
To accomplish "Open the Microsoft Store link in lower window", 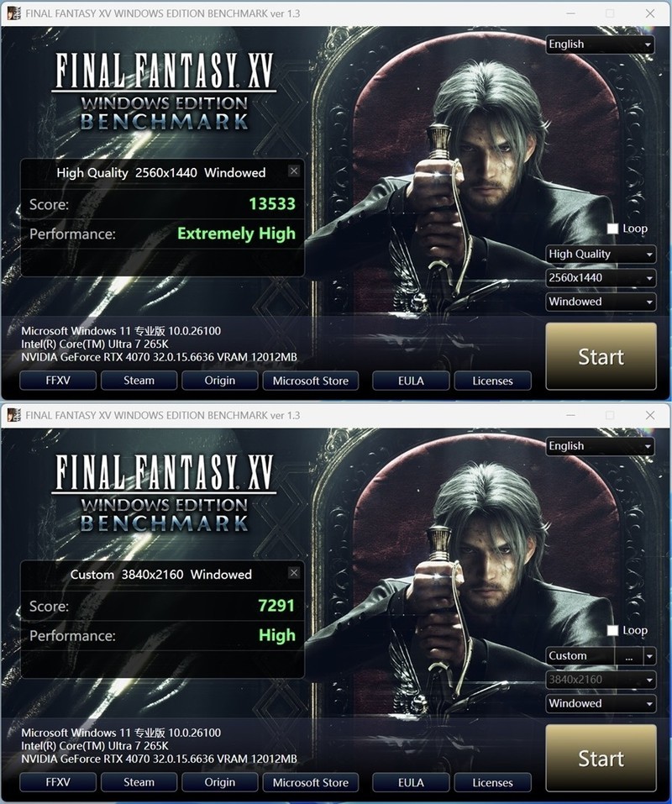I will 311,782.
